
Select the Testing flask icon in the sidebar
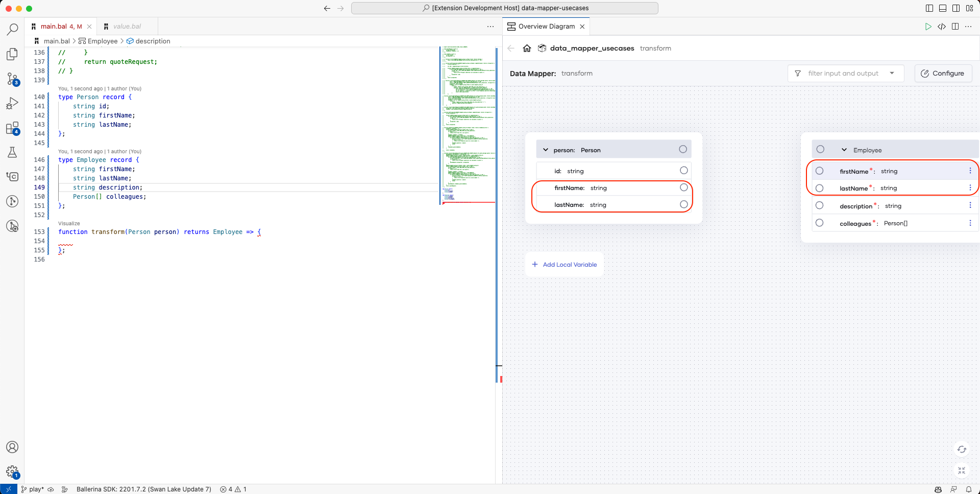click(x=12, y=152)
